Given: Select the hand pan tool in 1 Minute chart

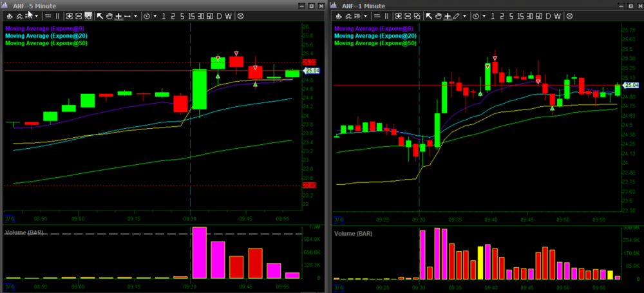Looking at the screenshot, I should pyautogui.click(x=437, y=15).
